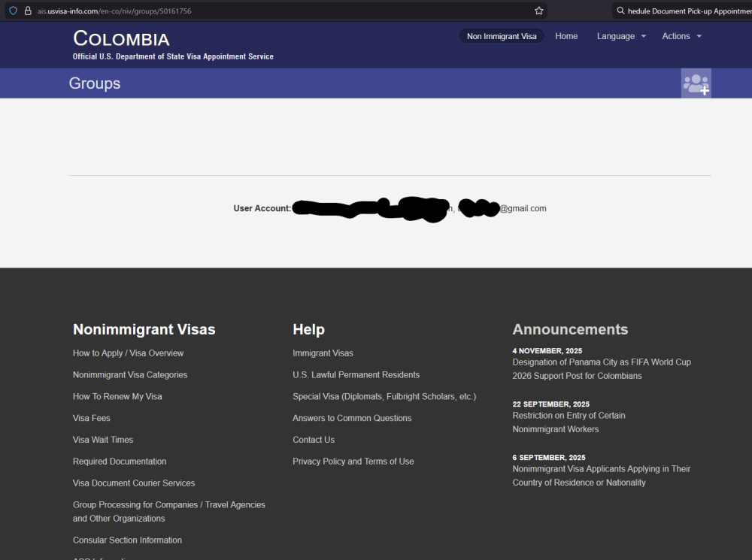Click the COLOMBIA logo to return home
Image resolution: width=752 pixels, height=560 pixels.
(x=120, y=38)
